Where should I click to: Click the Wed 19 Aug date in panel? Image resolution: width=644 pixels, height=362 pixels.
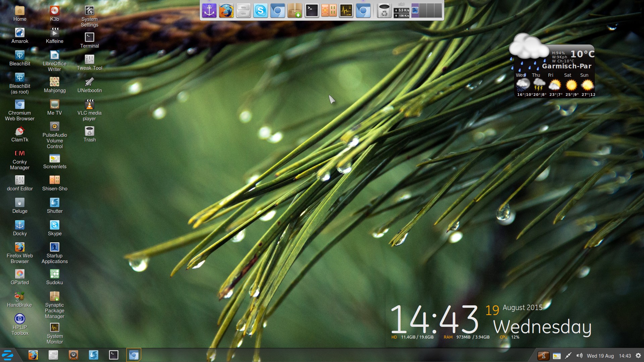[600, 356]
